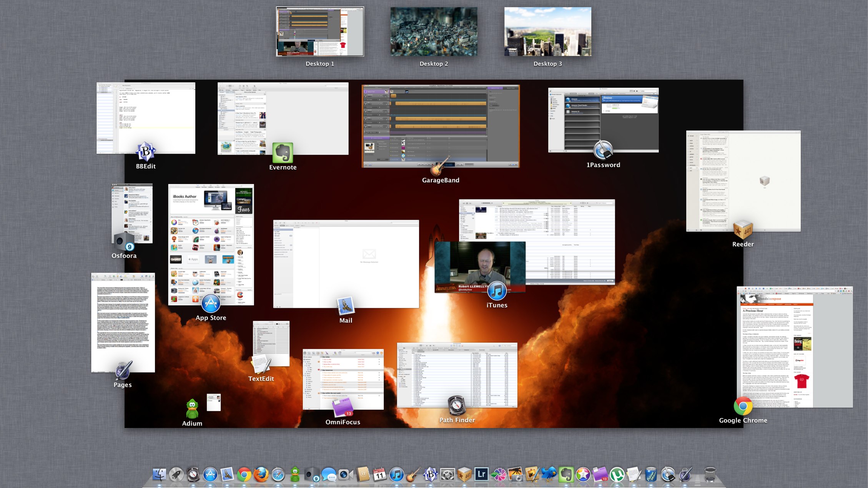Click the Evernote elephant icon badge

coord(283,153)
